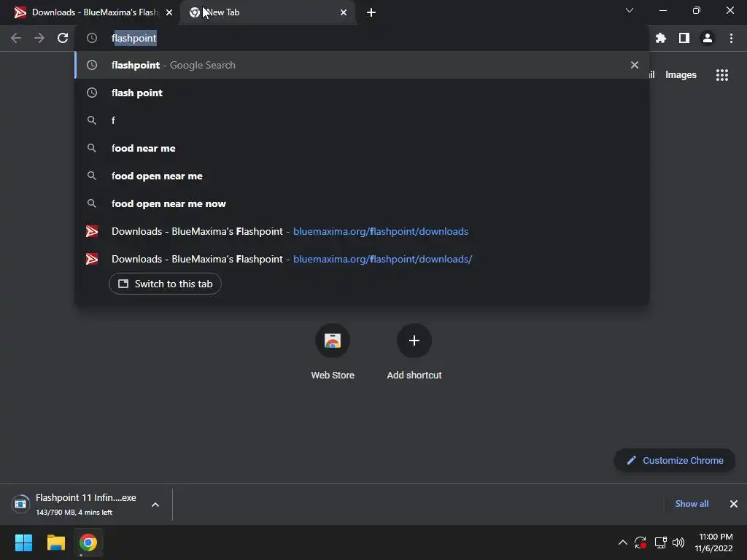
Task: Click the clock icon beside flash point suggestion
Action: pos(92,93)
